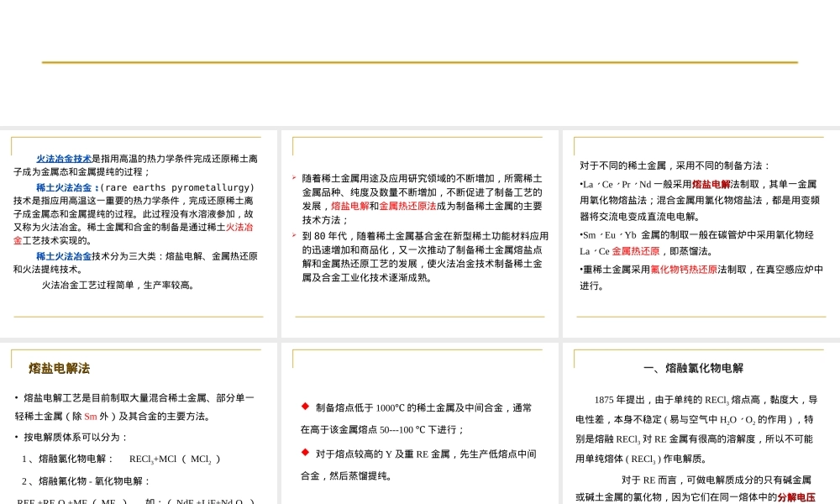
Task: Click the red text 金属热还原法
Action: (407, 206)
